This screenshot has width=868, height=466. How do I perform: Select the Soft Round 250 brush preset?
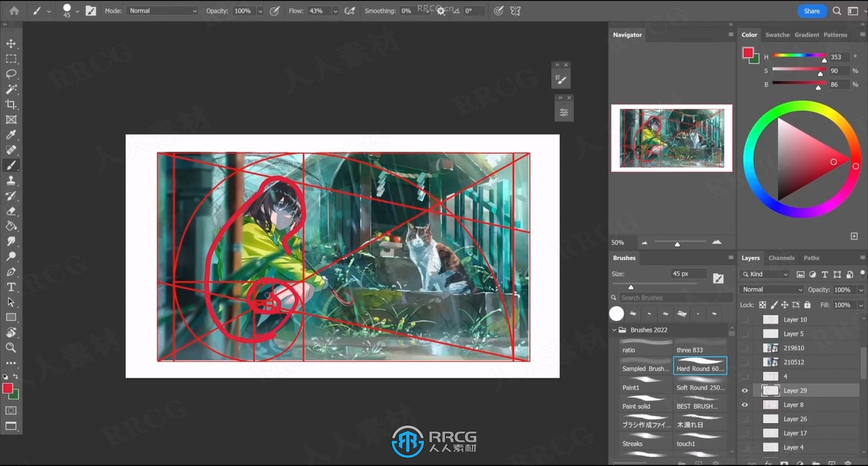(700, 384)
